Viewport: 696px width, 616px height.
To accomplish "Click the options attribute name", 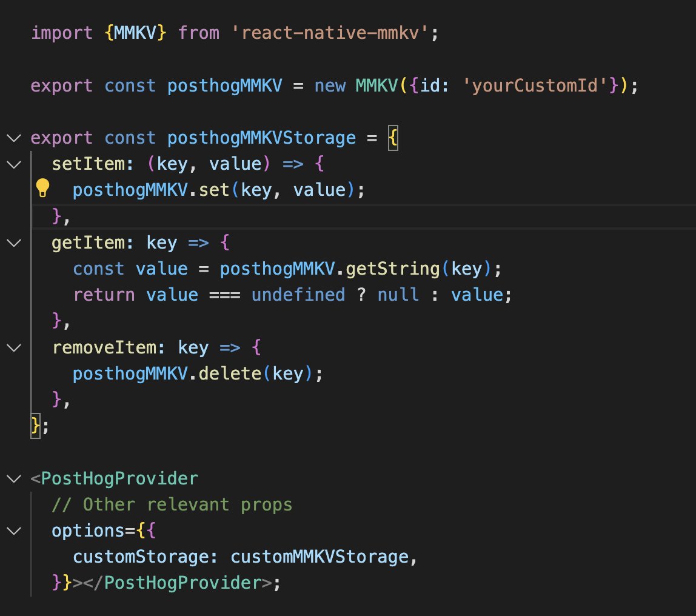I will click(89, 531).
